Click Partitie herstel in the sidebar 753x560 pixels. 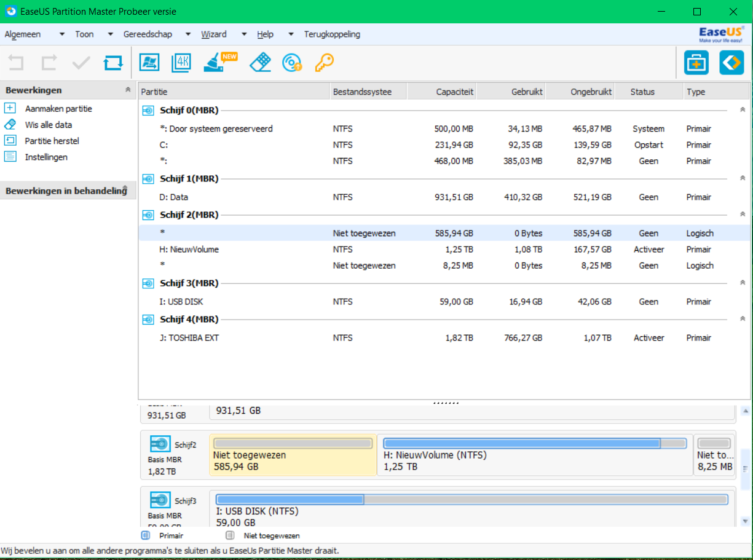[52, 141]
